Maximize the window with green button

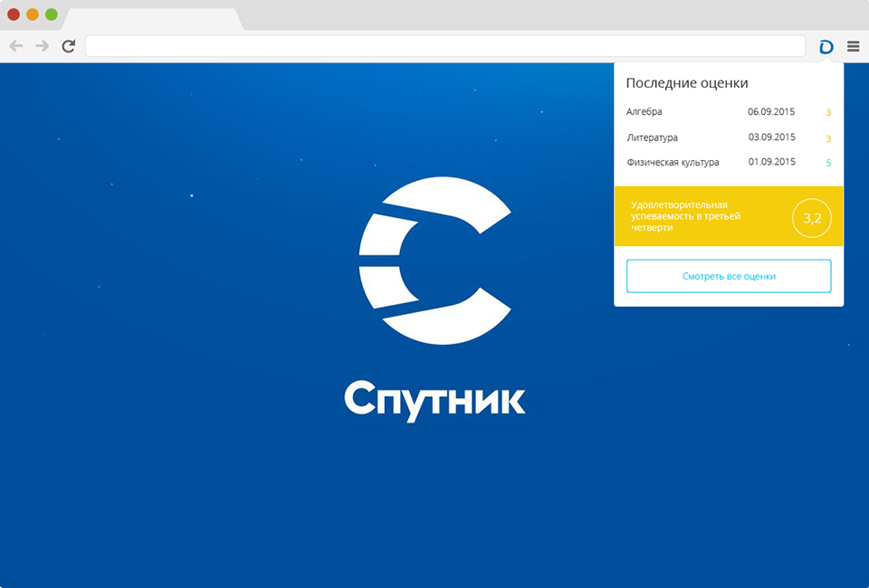(52, 14)
